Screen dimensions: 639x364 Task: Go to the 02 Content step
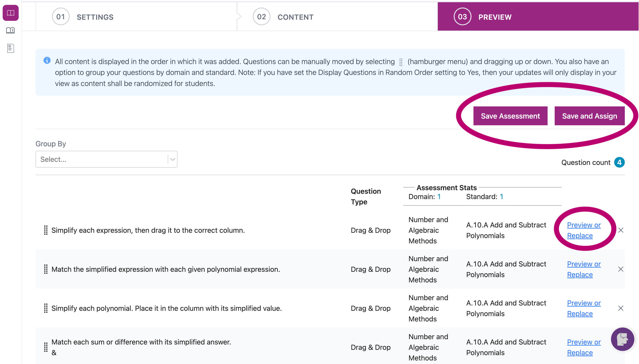(x=337, y=17)
